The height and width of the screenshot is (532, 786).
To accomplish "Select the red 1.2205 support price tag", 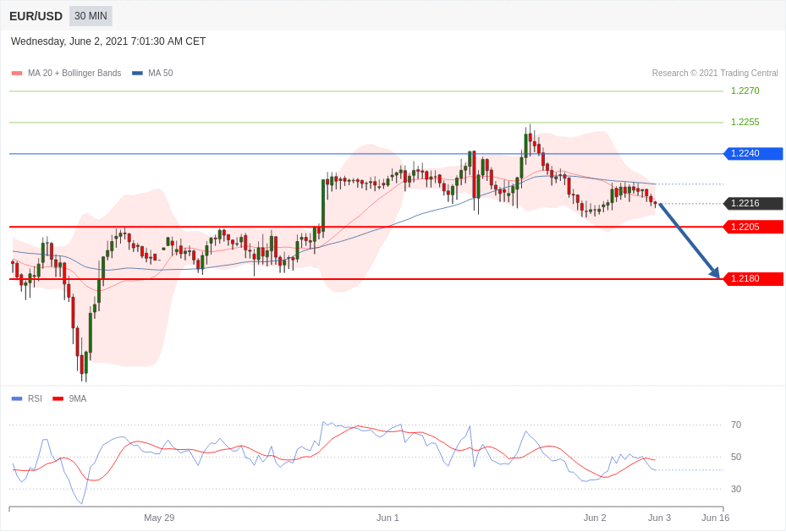I will pyautogui.click(x=753, y=227).
